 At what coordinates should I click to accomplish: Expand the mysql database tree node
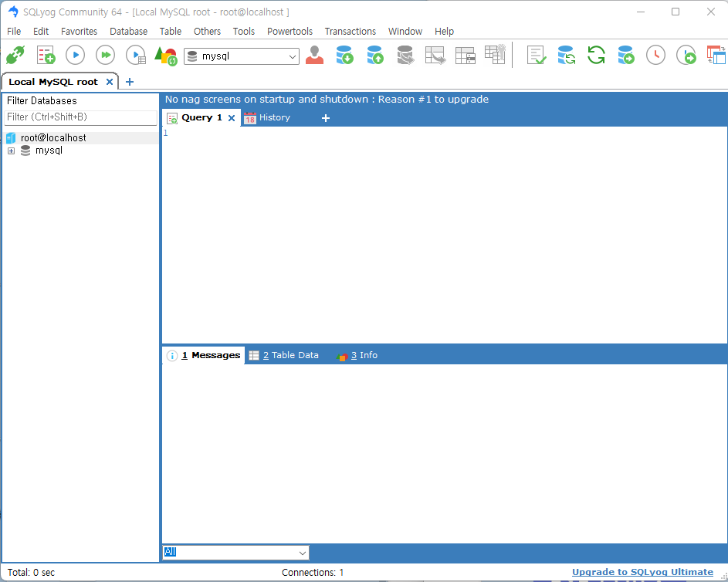coord(11,151)
